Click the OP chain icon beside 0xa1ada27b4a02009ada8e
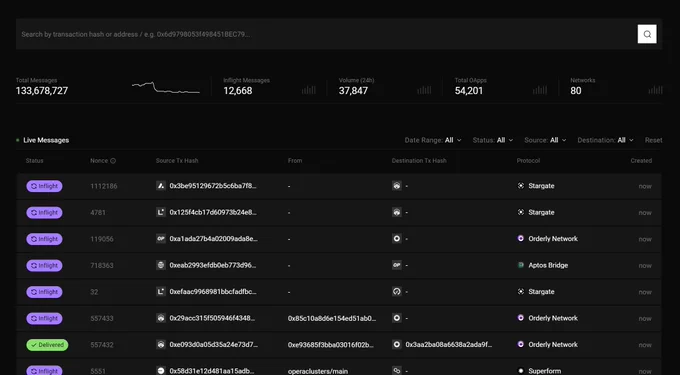Viewport: 680px width, 375px height. pos(161,239)
